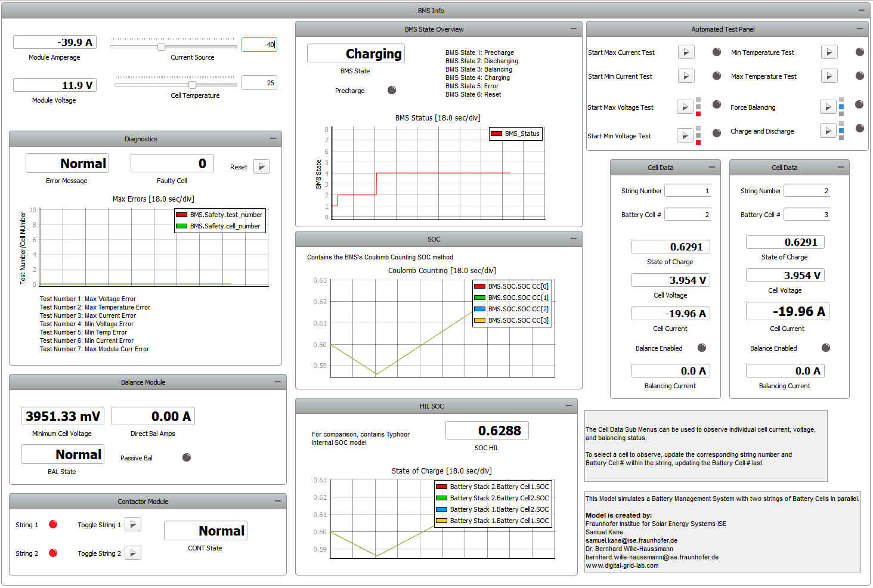Collapse the Automated Test Panel

859,29
